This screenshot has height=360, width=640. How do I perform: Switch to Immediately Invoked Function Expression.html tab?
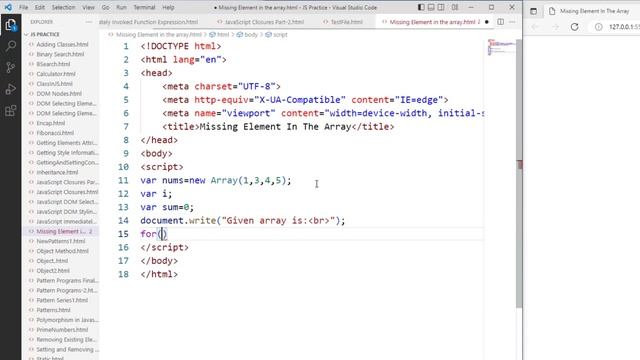click(x=149, y=22)
